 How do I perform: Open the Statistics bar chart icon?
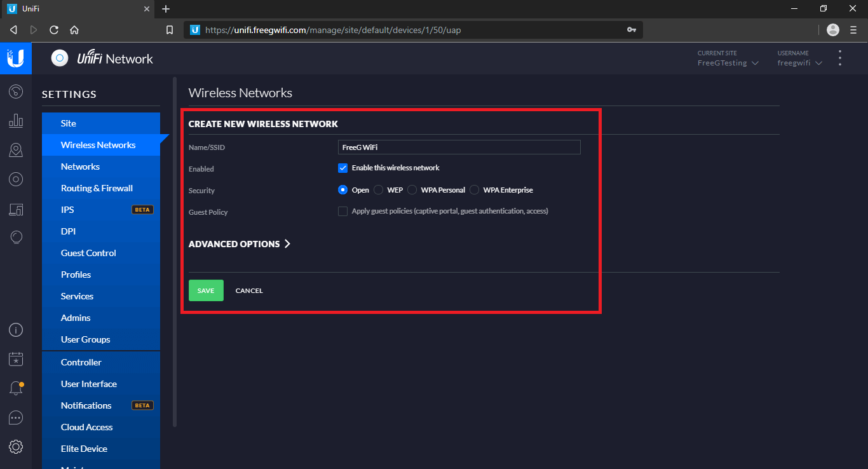tap(16, 121)
